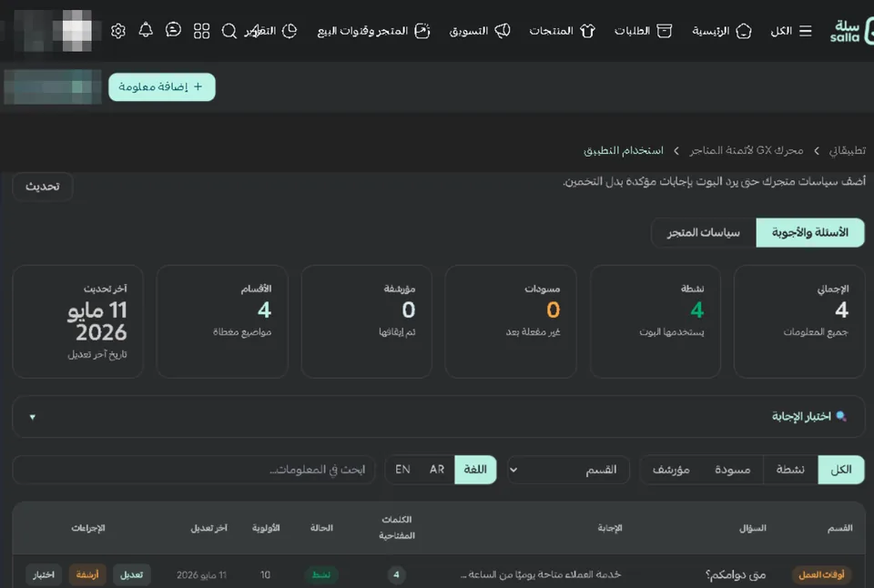The image size is (874, 588).
Task: Click the الأولوية column header
Action: (x=266, y=528)
